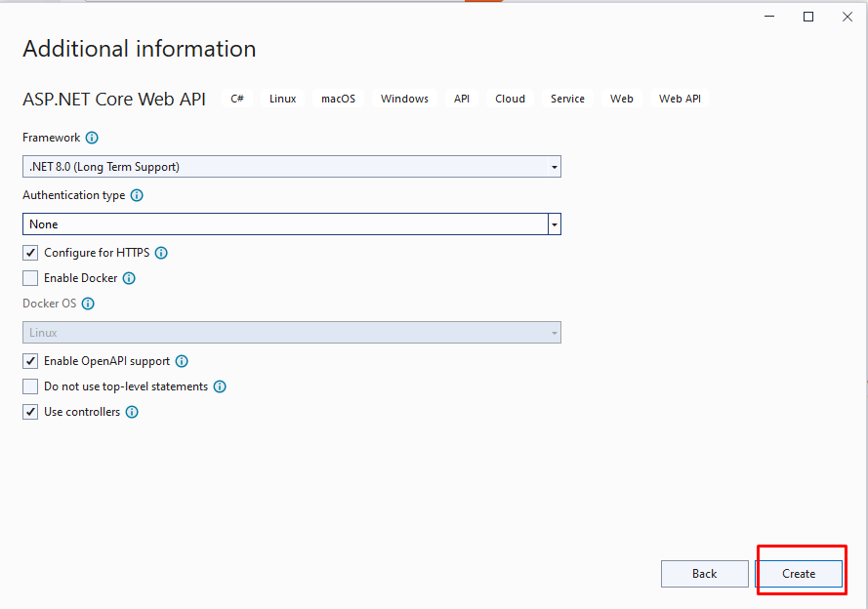Disable Enable OpenAPI support checkbox

[30, 361]
